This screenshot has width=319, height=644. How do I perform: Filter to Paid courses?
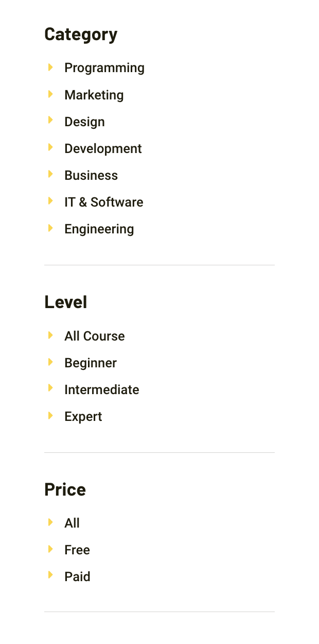tap(77, 577)
